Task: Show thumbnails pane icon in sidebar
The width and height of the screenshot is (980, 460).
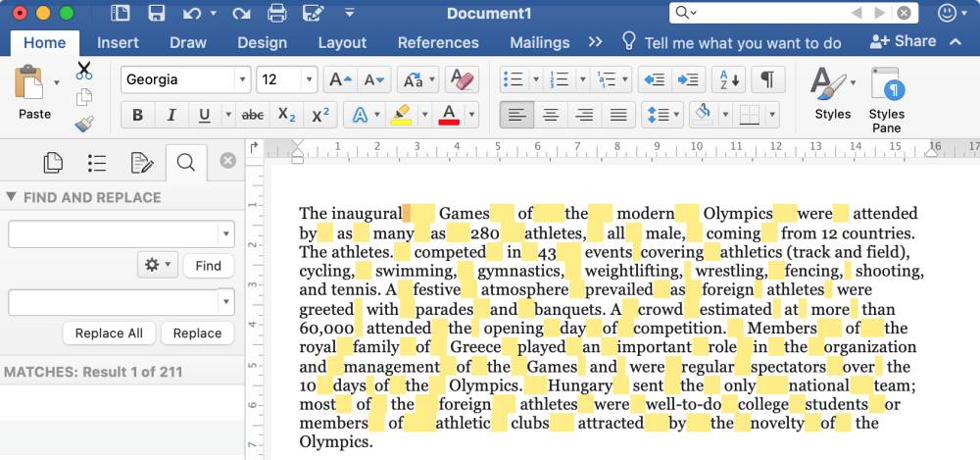Action: pyautogui.click(x=53, y=163)
